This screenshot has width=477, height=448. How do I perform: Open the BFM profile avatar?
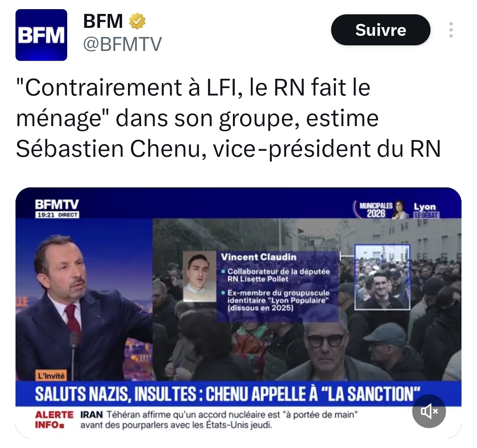[41, 35]
